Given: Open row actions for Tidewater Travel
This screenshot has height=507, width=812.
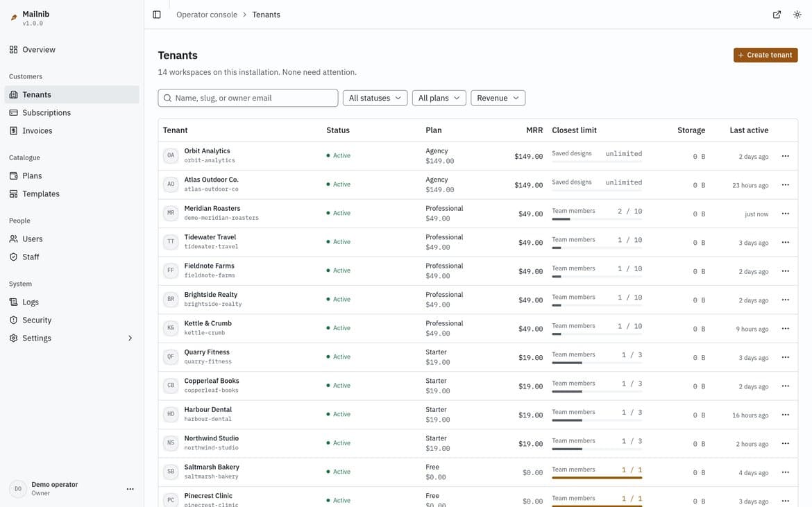Looking at the screenshot, I should [x=785, y=242].
